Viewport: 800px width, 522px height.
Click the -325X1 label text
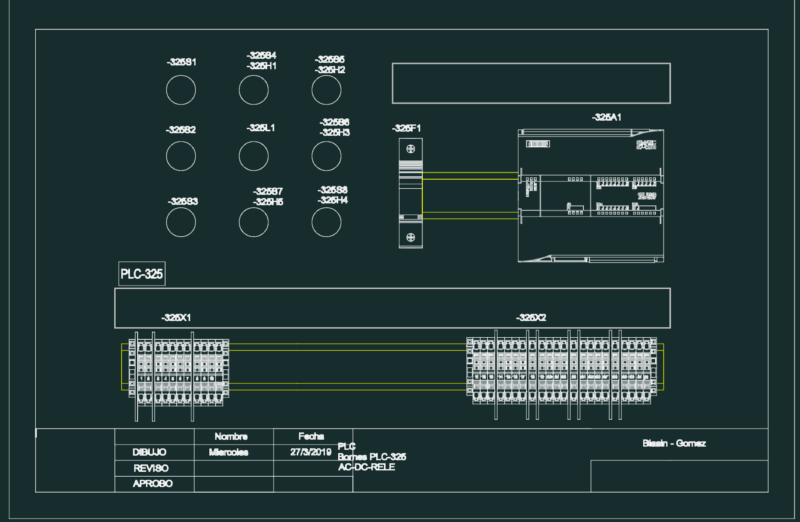coord(176,318)
